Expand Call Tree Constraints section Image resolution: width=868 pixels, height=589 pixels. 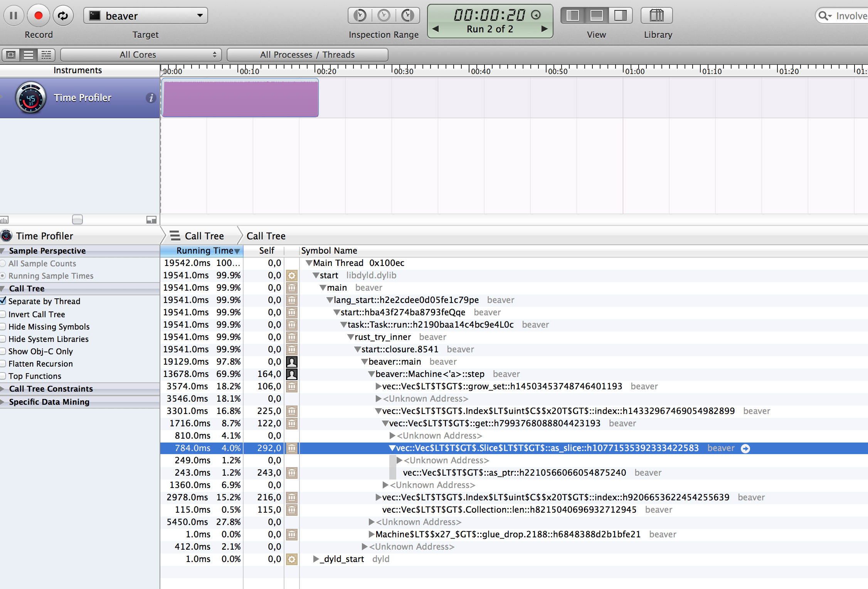coord(2,389)
